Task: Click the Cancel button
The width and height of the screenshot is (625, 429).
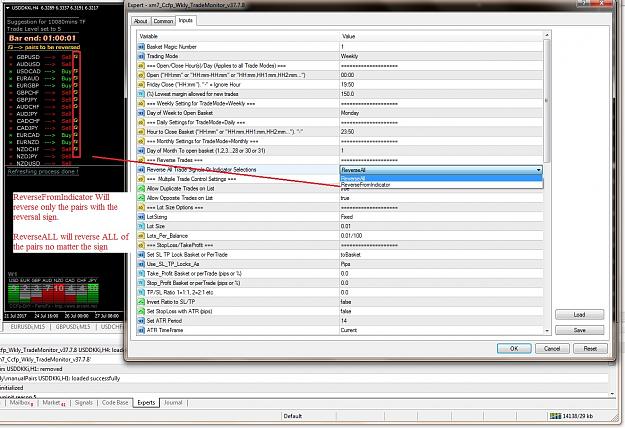Action: pyautogui.click(x=552, y=348)
